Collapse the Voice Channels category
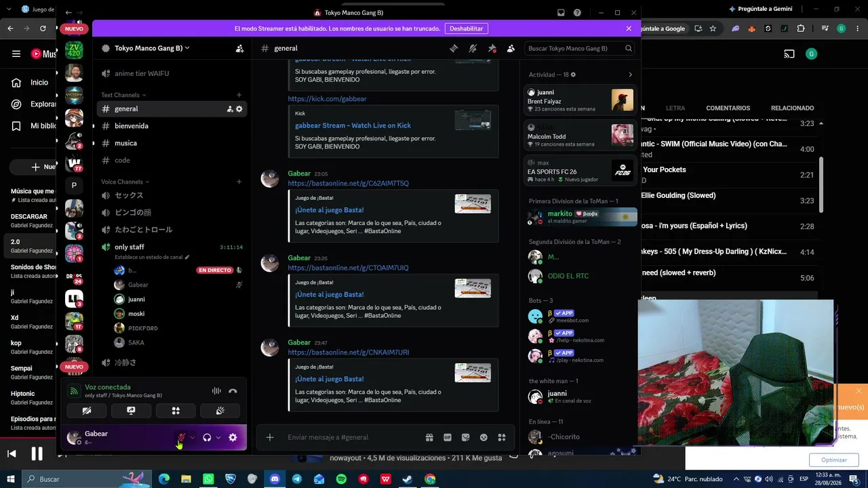868x488 pixels. [125, 182]
